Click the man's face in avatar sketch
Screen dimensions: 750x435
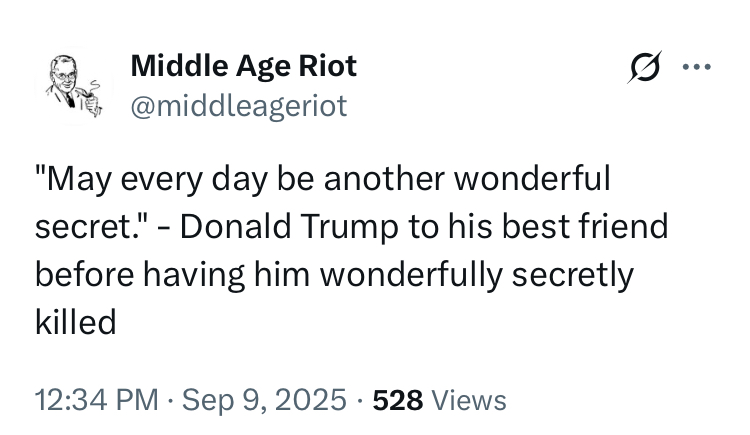tap(65, 74)
